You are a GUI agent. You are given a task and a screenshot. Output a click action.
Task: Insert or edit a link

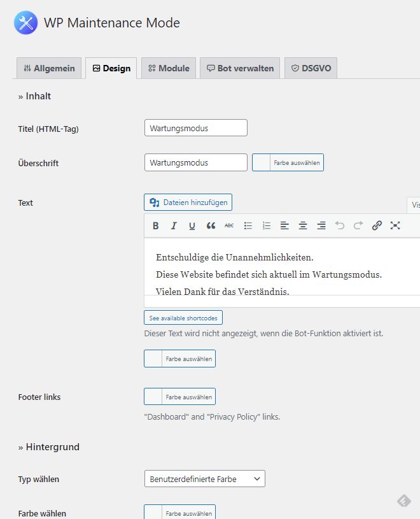point(377,225)
